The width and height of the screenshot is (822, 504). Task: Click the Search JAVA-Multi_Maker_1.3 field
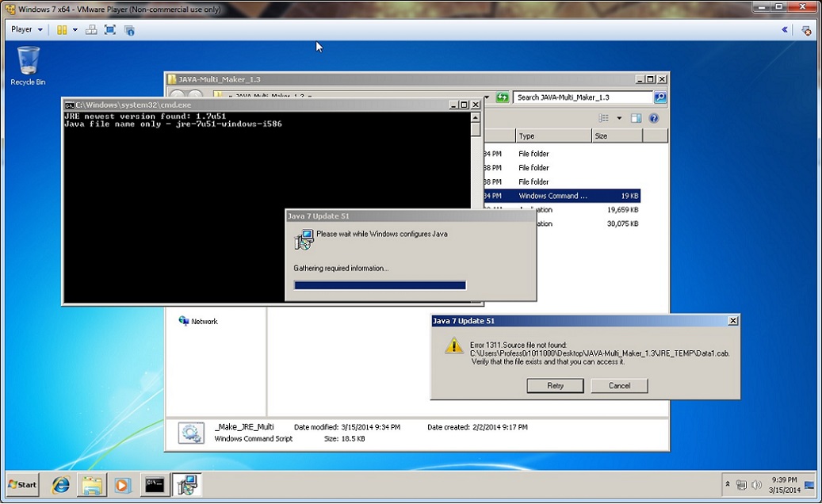coord(583,97)
